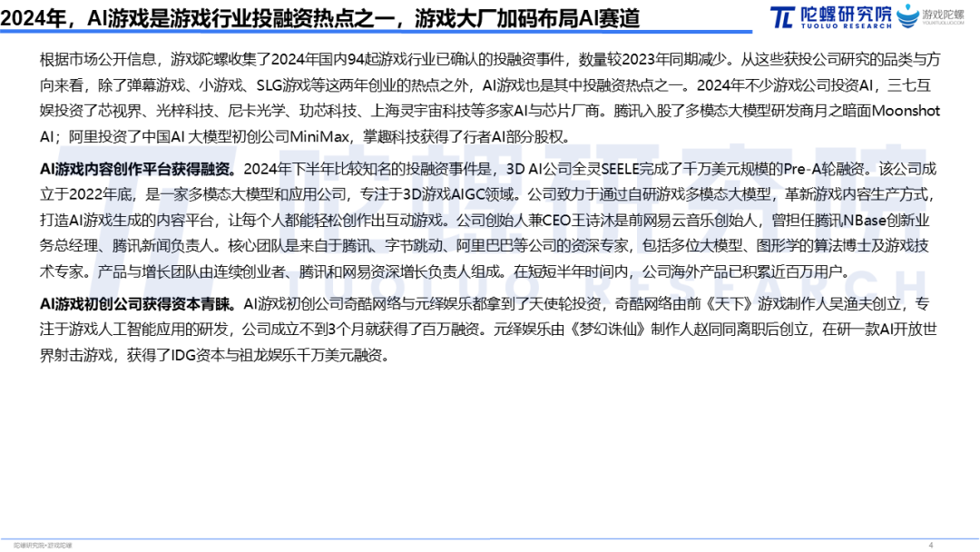
Task: Click the company name "阿里巴巴"
Action: [x=485, y=246]
